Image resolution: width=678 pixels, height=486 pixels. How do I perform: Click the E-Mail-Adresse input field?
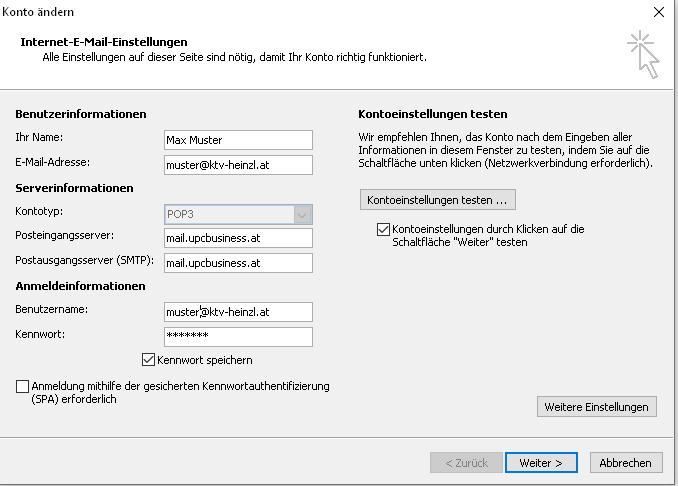pos(238,165)
